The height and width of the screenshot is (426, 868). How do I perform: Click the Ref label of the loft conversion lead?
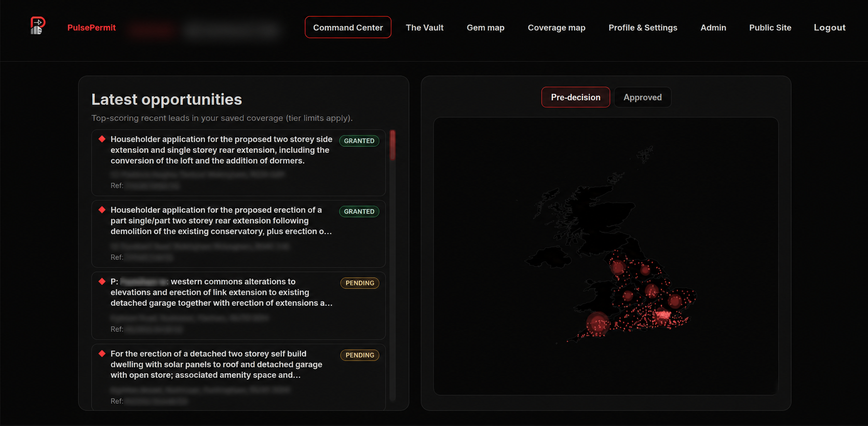117,185
